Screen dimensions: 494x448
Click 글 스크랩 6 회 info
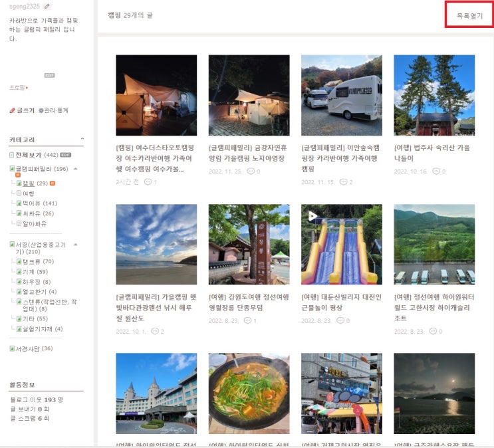[30, 418]
